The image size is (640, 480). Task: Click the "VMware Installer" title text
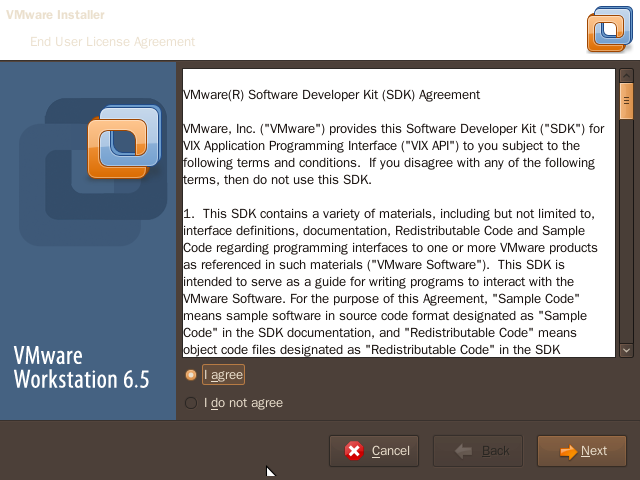[x=55, y=15]
